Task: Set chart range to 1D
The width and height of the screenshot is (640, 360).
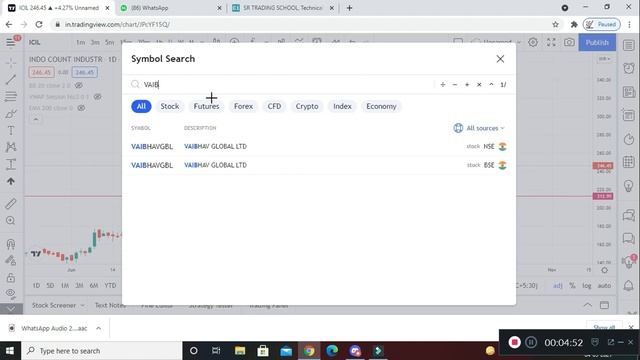Action: coord(36,285)
